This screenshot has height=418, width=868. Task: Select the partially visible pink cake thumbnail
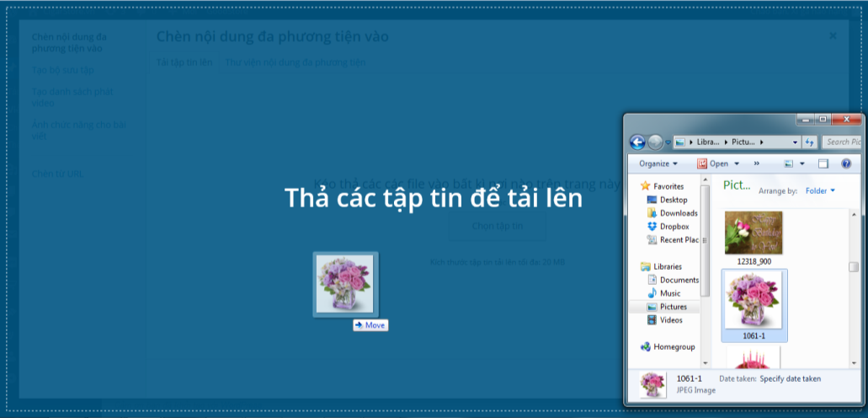pyautogui.click(x=754, y=357)
